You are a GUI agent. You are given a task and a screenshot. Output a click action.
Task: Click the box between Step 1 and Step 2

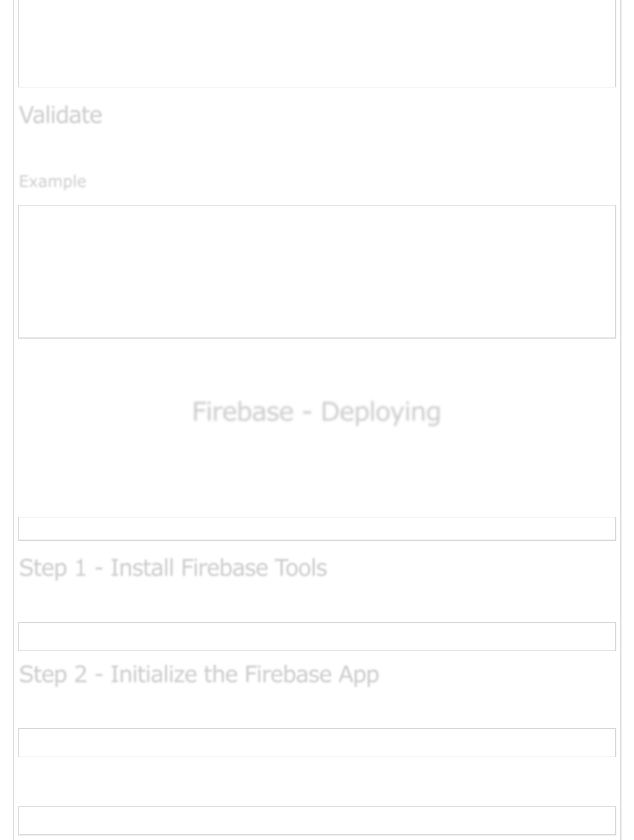pos(317,636)
